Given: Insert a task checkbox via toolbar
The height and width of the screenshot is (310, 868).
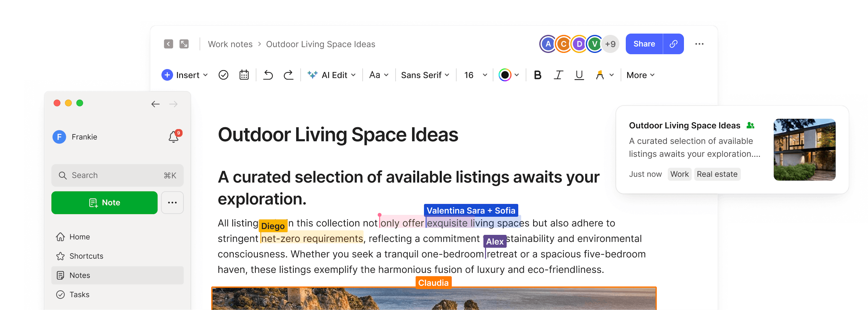Looking at the screenshot, I should (223, 75).
